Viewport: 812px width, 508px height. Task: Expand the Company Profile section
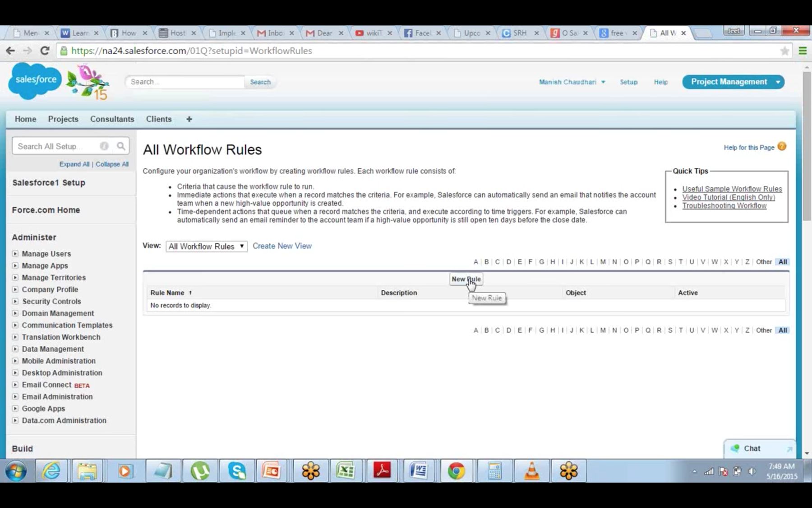coord(15,289)
